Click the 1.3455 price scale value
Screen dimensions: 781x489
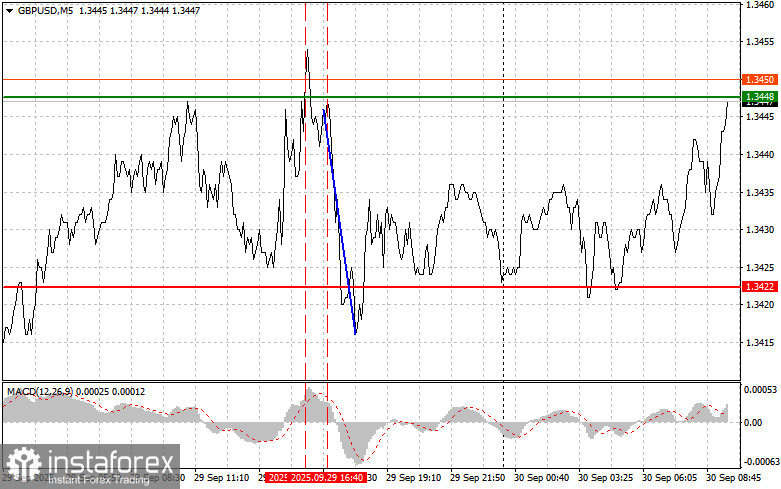760,42
